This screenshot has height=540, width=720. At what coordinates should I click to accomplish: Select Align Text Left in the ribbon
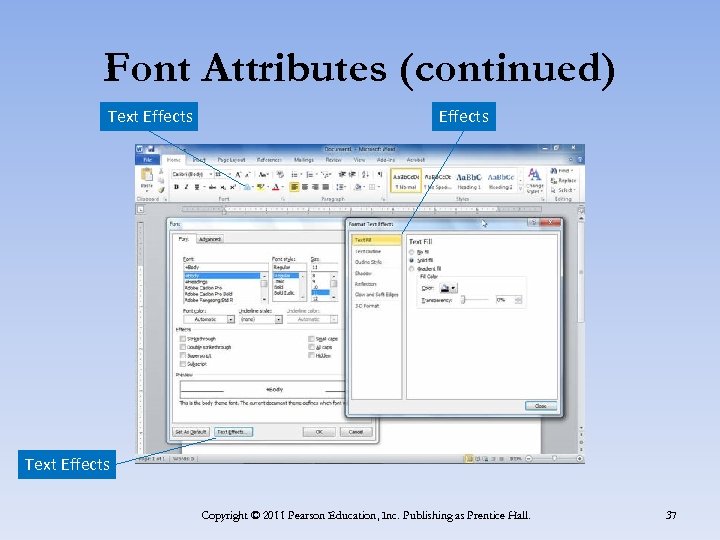(294, 187)
